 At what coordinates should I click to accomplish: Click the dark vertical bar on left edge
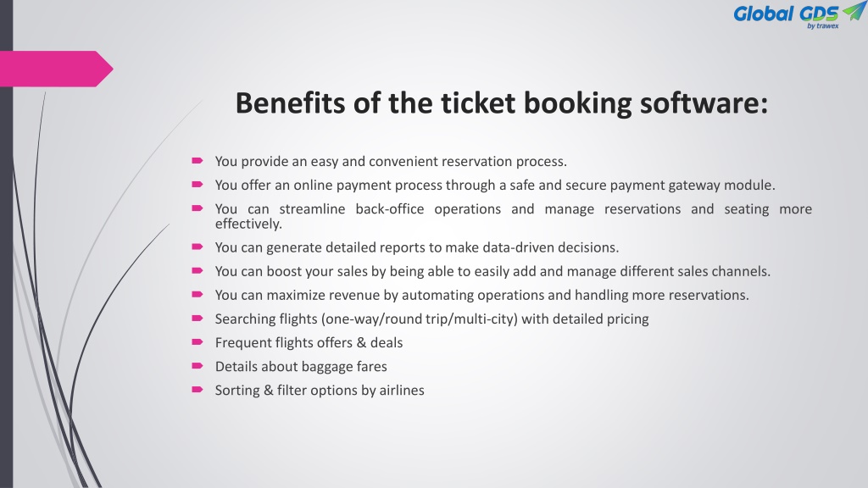pos(6,244)
